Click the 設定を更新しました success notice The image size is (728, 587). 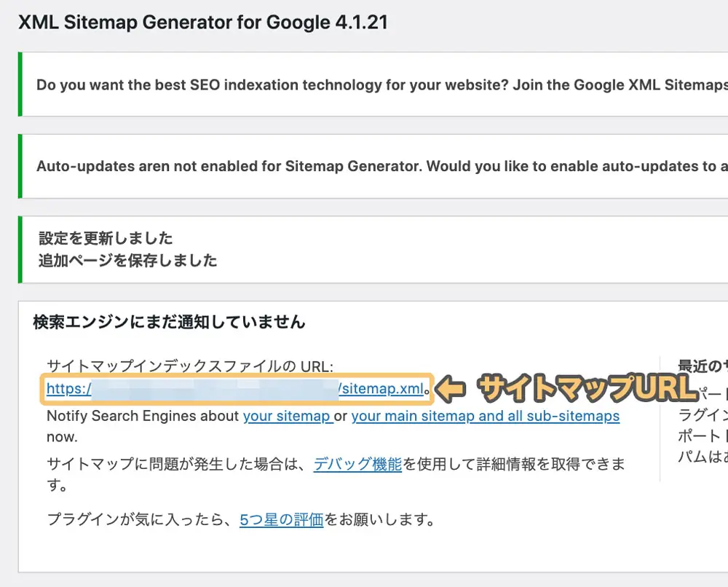coord(106,238)
